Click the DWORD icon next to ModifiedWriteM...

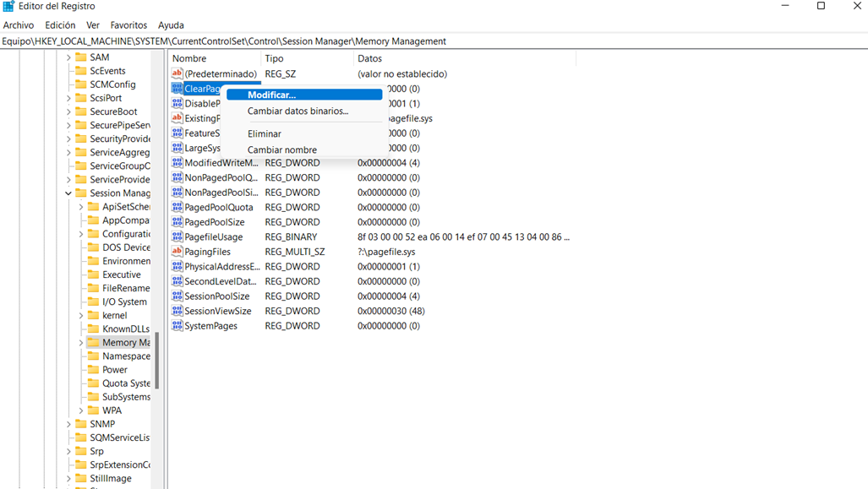pyautogui.click(x=177, y=163)
